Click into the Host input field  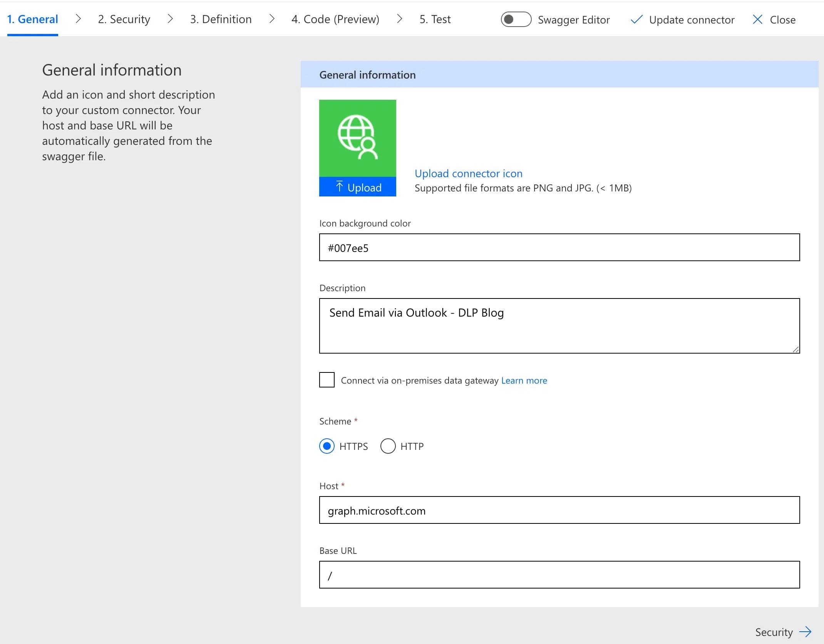point(559,510)
